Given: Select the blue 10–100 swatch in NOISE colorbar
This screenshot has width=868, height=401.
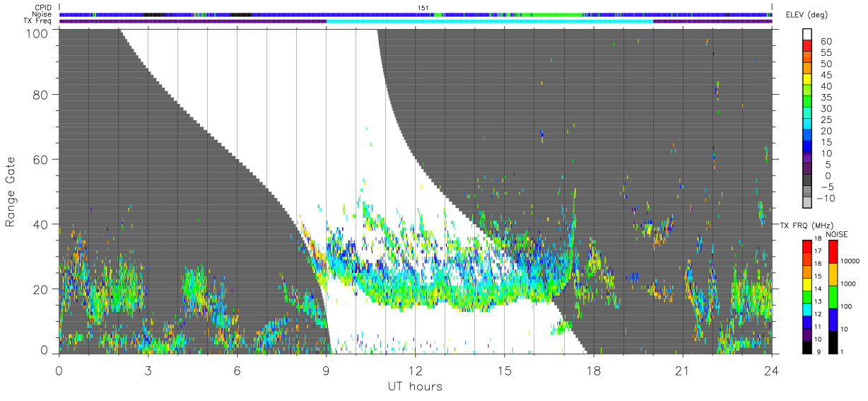Looking at the screenshot, I should pos(833,319).
